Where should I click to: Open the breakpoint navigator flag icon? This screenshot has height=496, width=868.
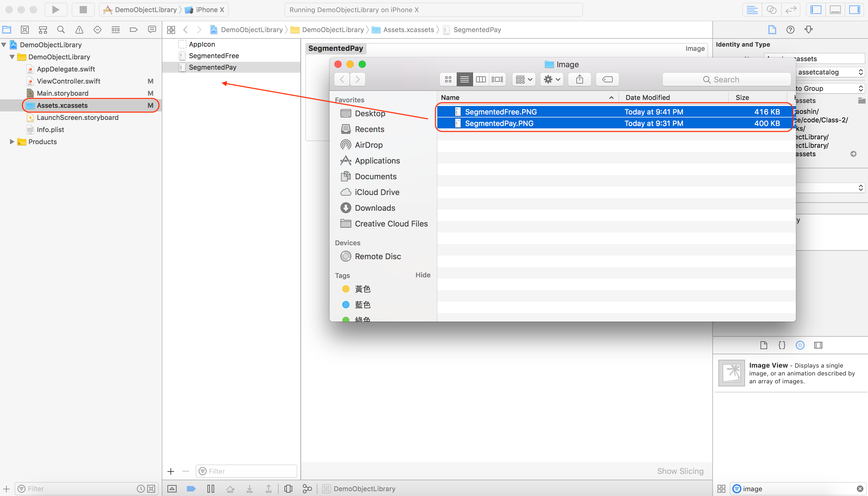pos(134,30)
